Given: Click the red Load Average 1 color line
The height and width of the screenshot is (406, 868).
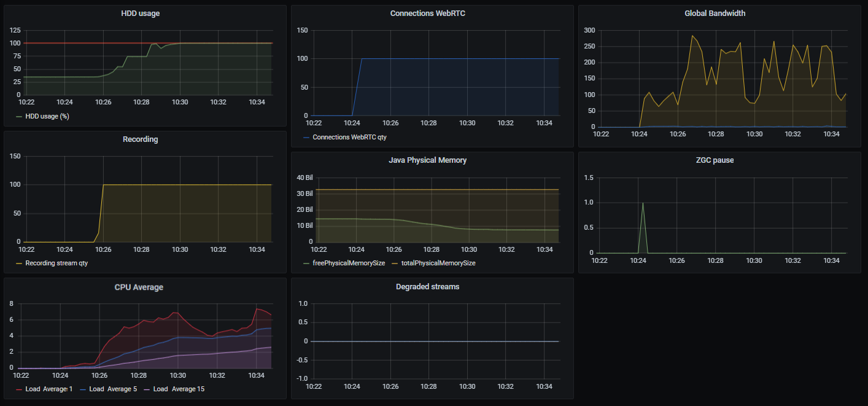Looking at the screenshot, I should (x=19, y=389).
